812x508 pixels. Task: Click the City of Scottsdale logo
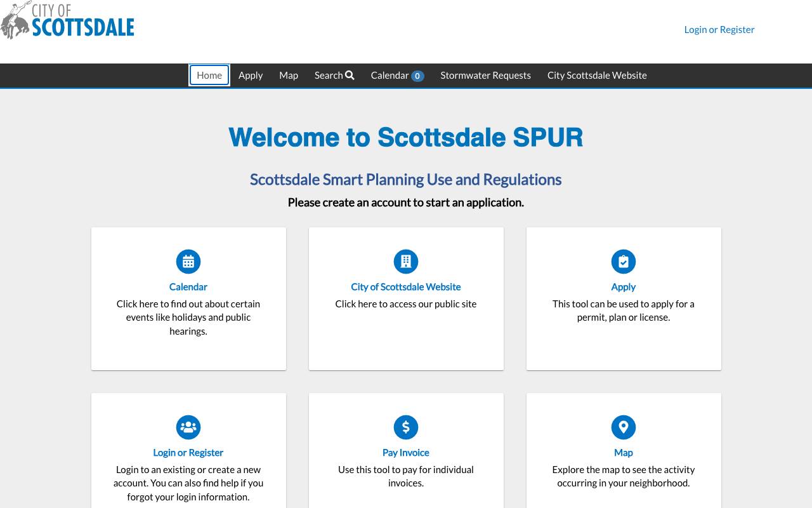[67, 20]
